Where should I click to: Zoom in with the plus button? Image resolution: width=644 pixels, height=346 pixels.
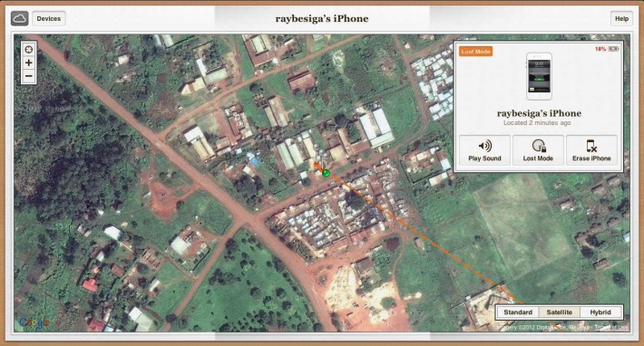pyautogui.click(x=29, y=62)
